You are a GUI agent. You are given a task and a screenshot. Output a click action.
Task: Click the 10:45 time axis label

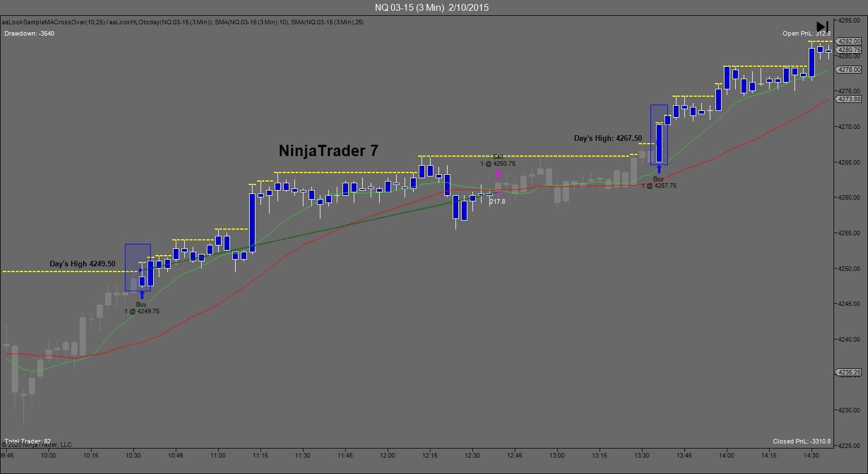point(176,455)
